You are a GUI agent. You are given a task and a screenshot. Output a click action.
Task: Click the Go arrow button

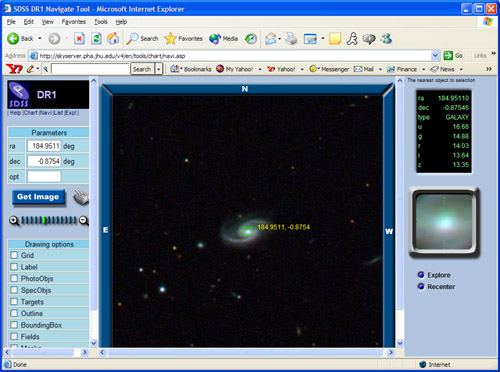coord(448,55)
